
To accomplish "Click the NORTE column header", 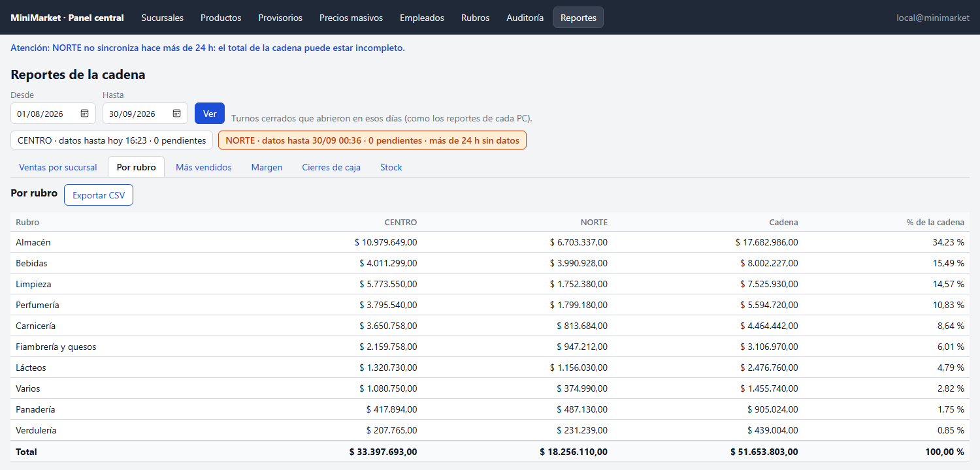I will tap(594, 222).
